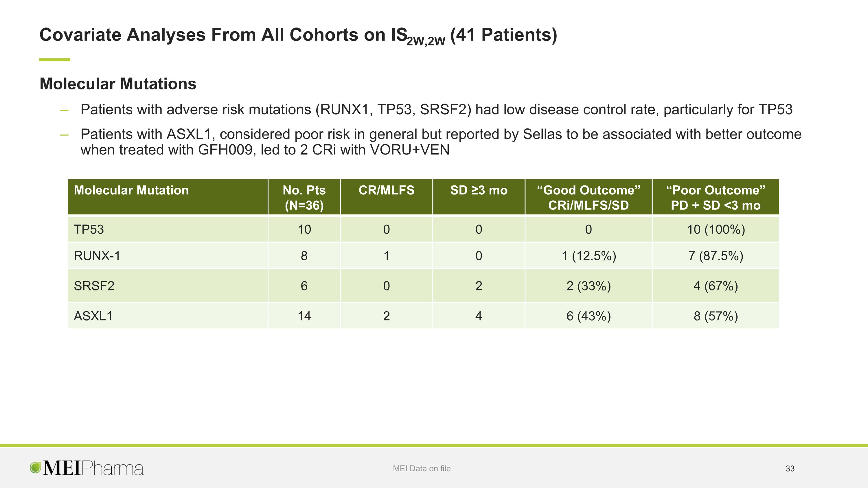The image size is (868, 488).
Task: Click the No. Pts (N=36) column header
Action: coord(304,197)
